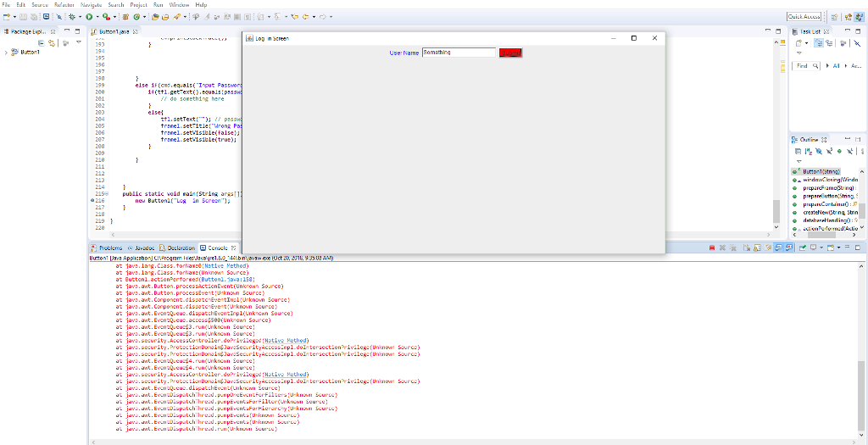Click Clear Console icon
Viewport: 868px width, 445px height.
coord(747,248)
